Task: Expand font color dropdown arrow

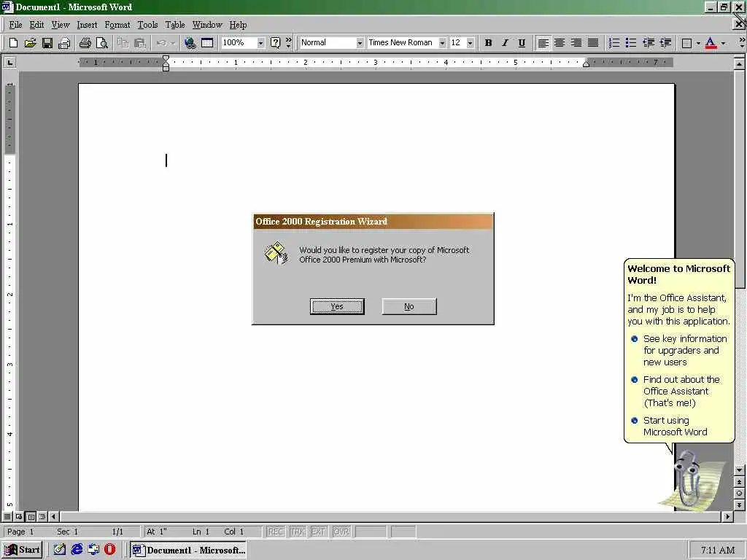Action: point(723,43)
